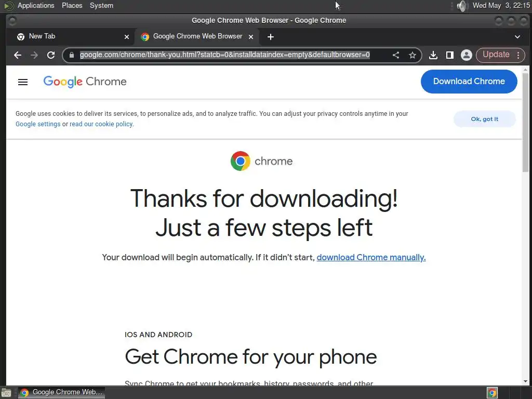Click the show desktop icon in bottom panel
532x399 pixels.
[x=6, y=393]
